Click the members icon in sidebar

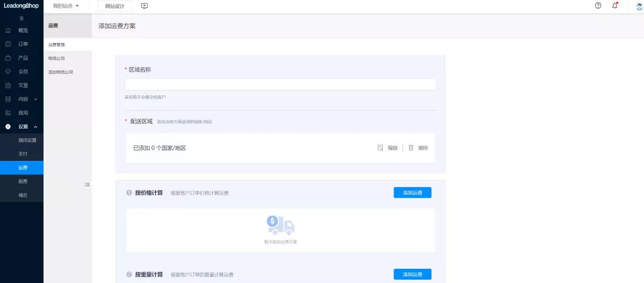[x=8, y=71]
